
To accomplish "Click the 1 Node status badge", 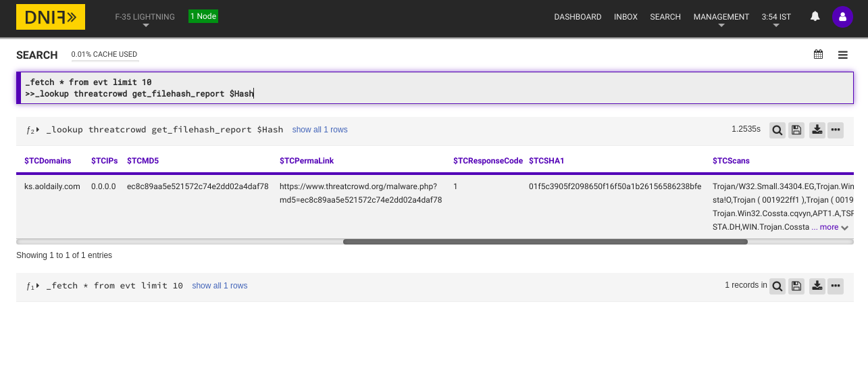I will 203,16.
